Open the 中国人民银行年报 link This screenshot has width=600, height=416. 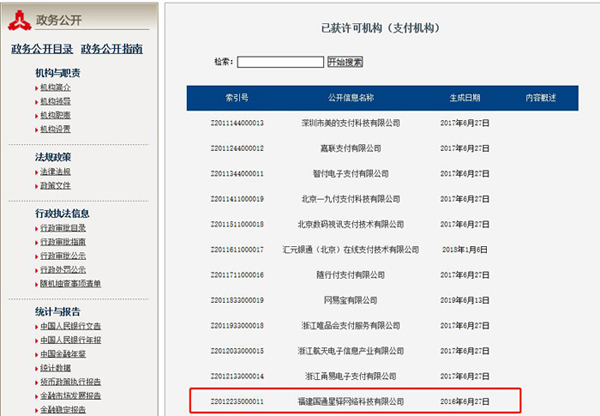[71, 340]
